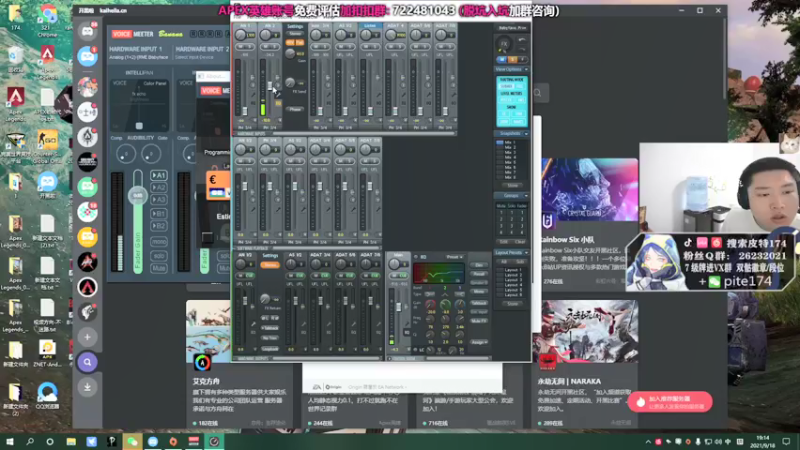The width and height of the screenshot is (800, 450).
Task: Open QQ browser desktop icon
Action: point(47,395)
